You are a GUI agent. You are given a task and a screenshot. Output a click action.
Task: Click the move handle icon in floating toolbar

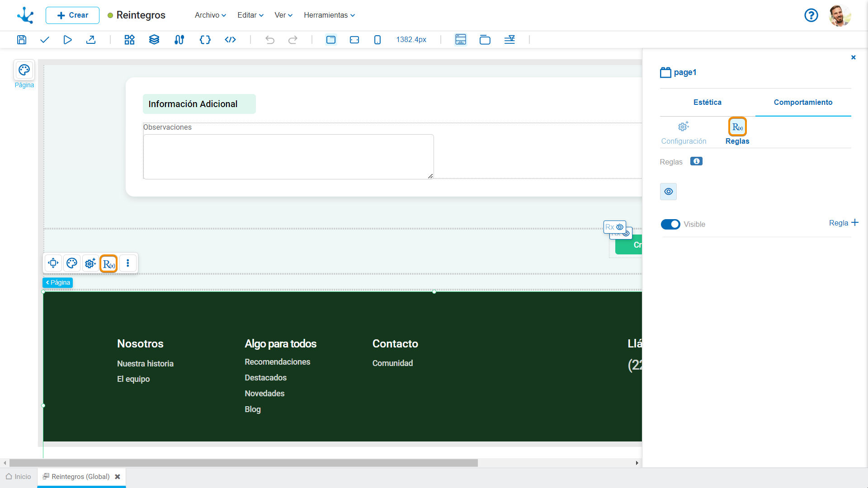53,263
